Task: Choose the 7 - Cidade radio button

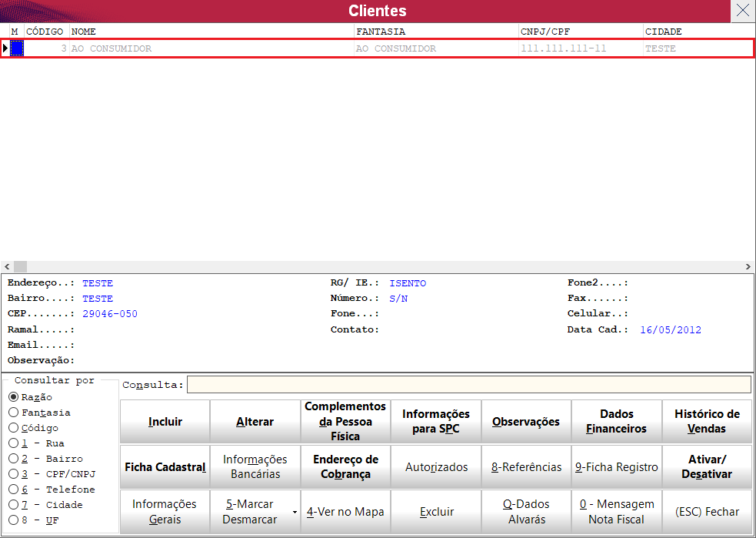Action: pyautogui.click(x=46, y=505)
